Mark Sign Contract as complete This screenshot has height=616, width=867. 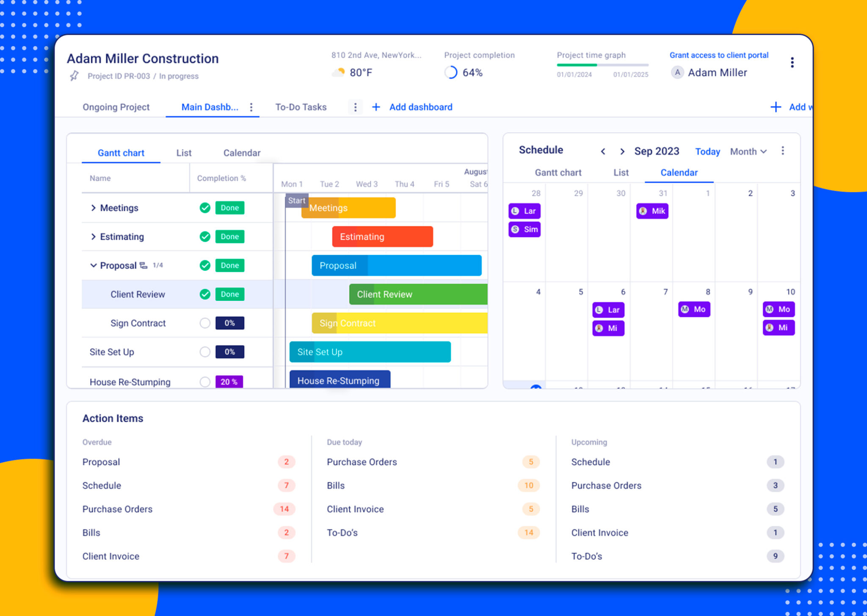tap(205, 323)
